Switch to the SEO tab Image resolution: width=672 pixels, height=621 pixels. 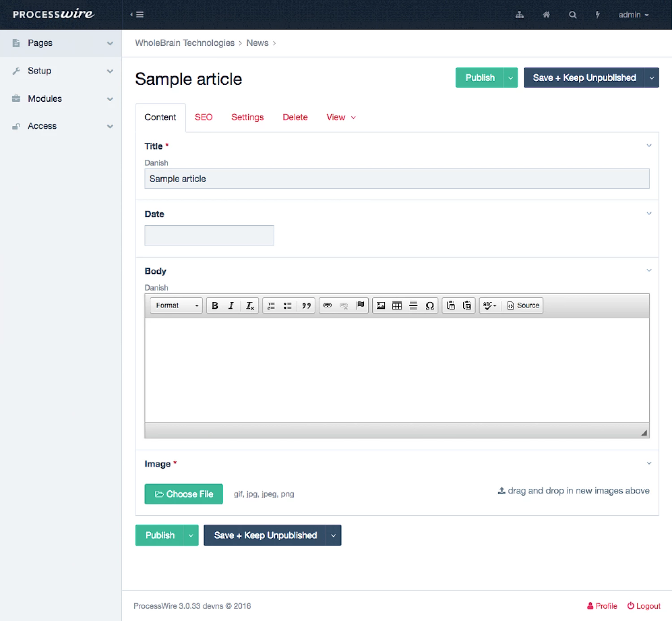(203, 117)
